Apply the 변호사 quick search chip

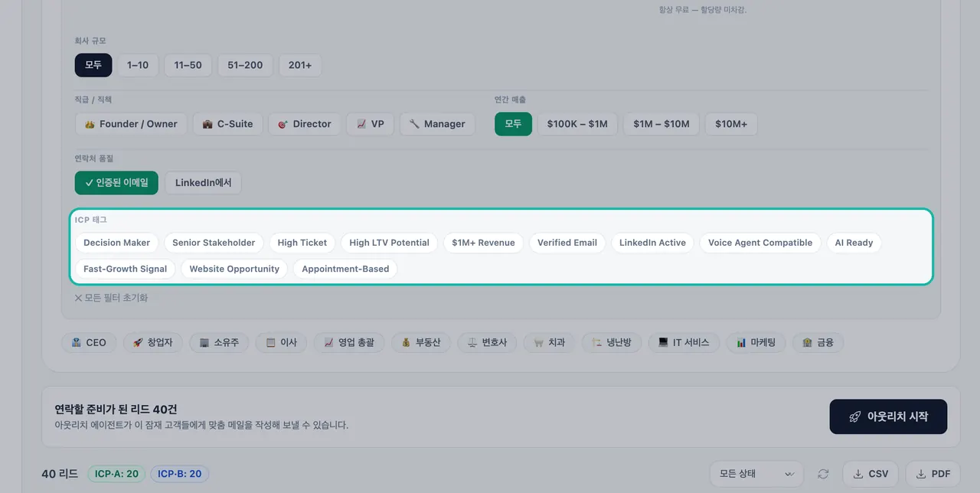pos(488,342)
